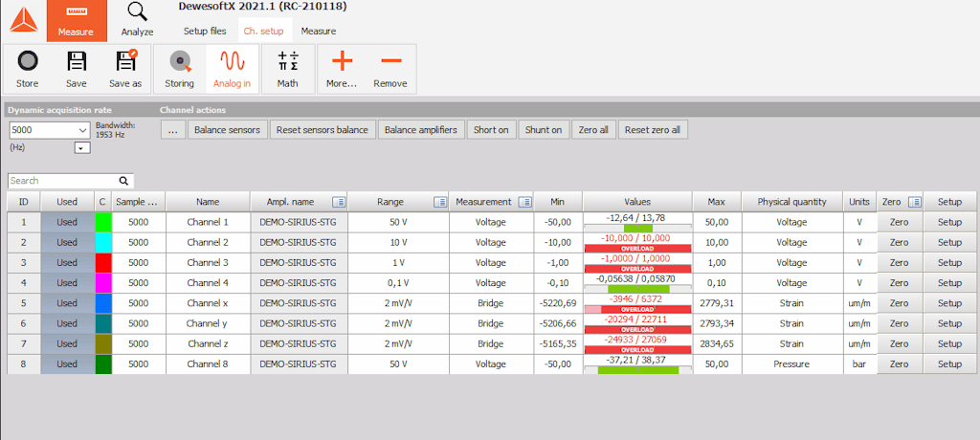980x440 pixels.
Task: Select the Analog in waveform icon
Action: coord(232,61)
